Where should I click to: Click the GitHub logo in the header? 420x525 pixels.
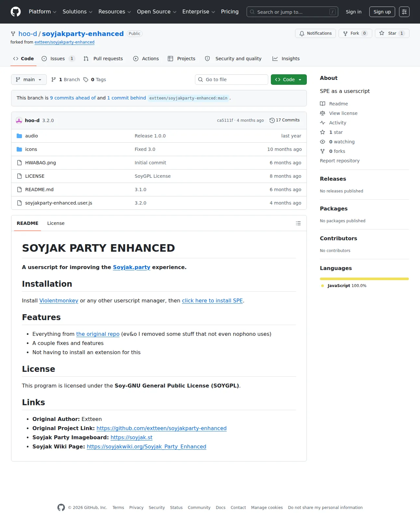pyautogui.click(x=16, y=12)
